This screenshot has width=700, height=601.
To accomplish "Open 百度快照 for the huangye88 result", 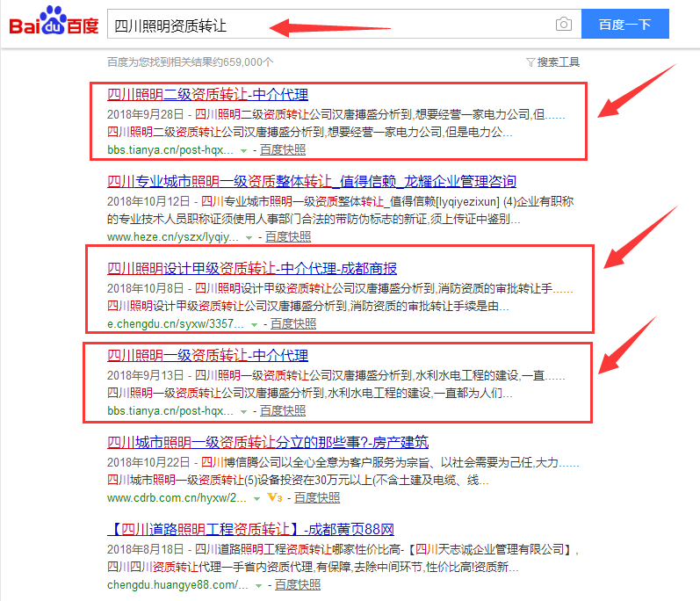I will [x=298, y=584].
